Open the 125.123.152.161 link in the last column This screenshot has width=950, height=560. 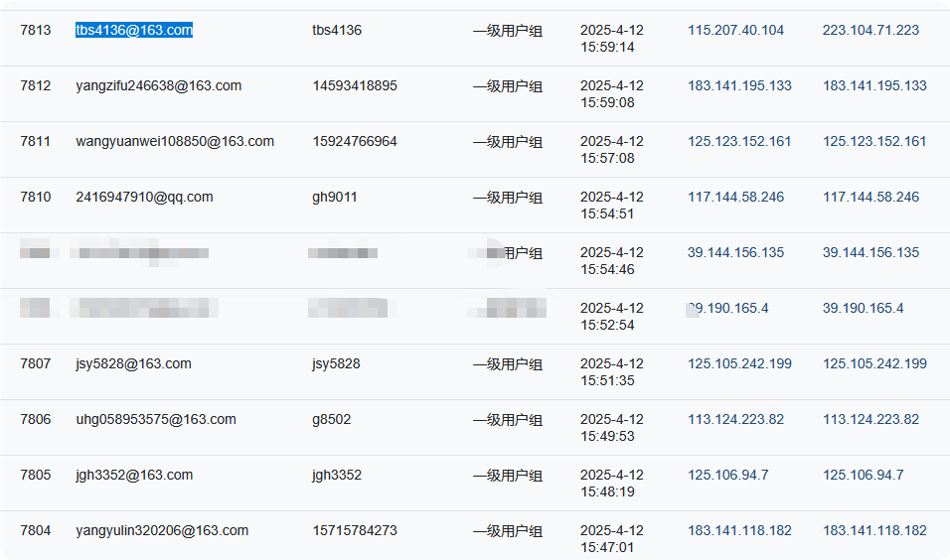coord(874,141)
